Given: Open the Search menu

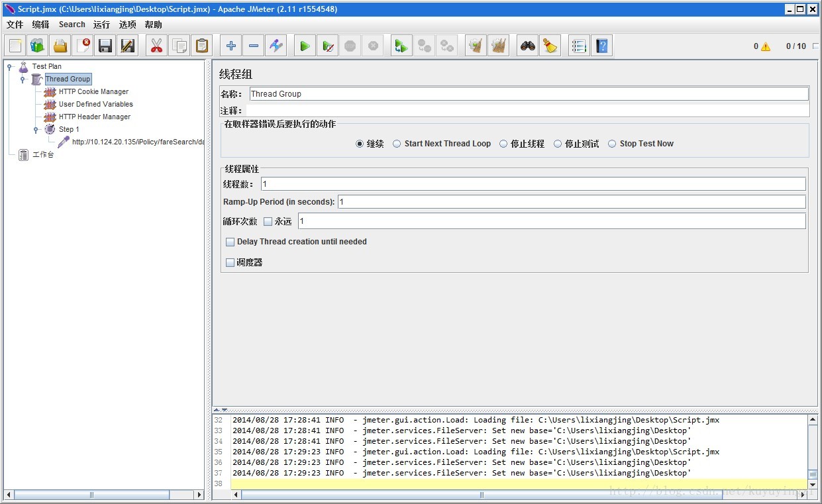Looking at the screenshot, I should click(x=72, y=25).
